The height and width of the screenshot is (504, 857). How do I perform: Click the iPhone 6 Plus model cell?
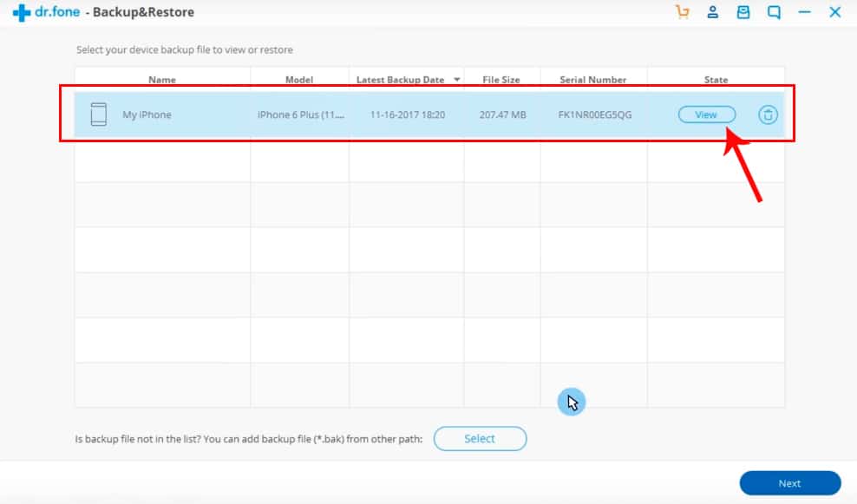(301, 115)
